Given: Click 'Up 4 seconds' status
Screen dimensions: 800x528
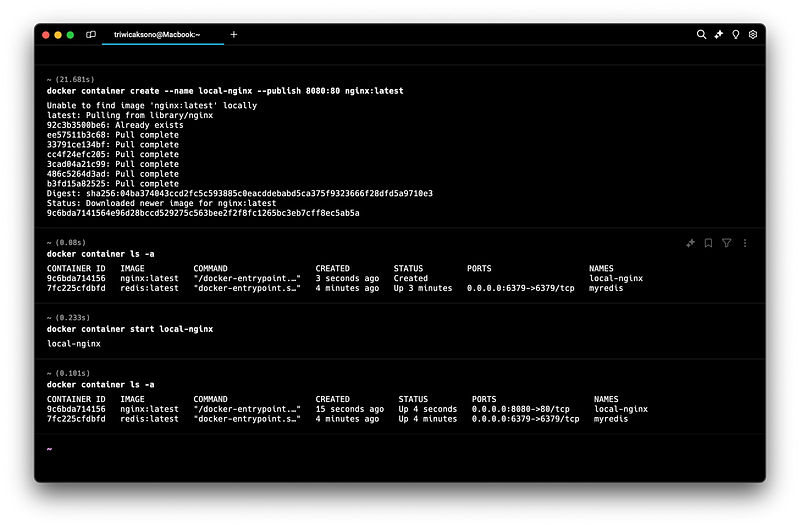Looking at the screenshot, I should point(428,409).
